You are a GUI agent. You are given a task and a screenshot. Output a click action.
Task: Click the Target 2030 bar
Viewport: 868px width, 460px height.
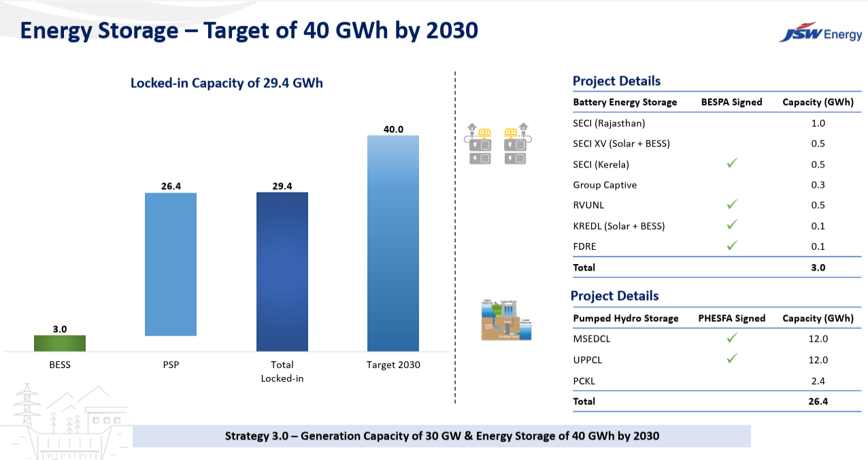coord(393,243)
